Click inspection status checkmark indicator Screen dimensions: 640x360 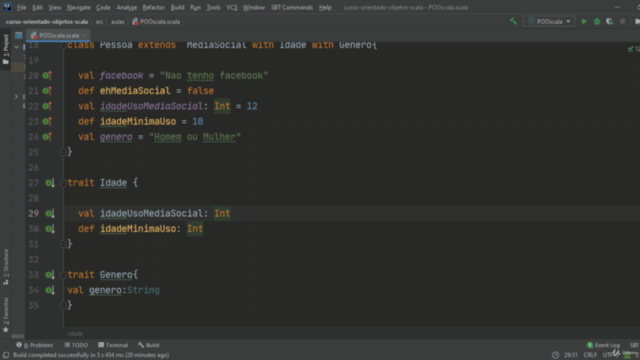[x=632, y=49]
